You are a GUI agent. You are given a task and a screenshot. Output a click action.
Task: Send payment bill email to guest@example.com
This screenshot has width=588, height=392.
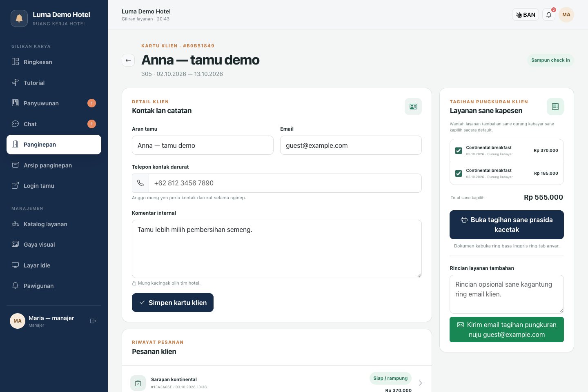(507, 330)
